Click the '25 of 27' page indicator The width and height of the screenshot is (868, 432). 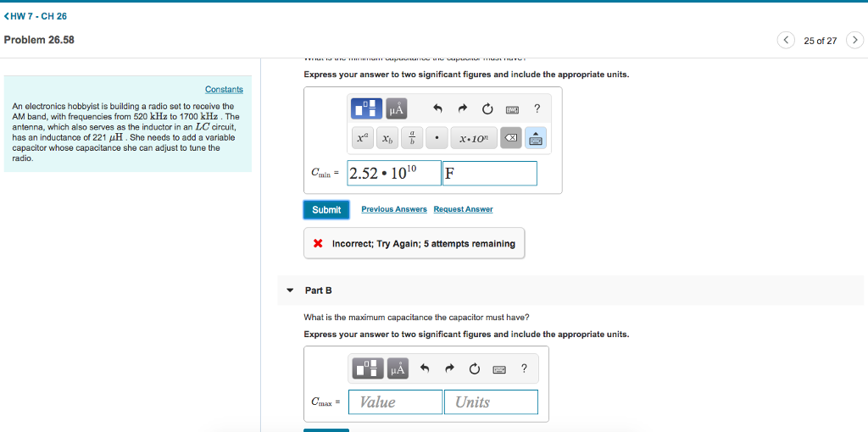821,41
